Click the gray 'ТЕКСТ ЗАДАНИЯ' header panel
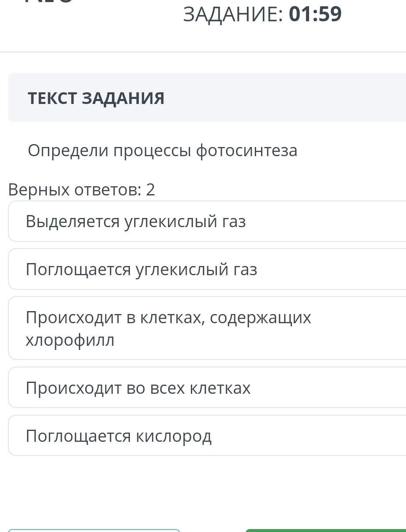Viewport: 406px width, 532px height. [207, 98]
